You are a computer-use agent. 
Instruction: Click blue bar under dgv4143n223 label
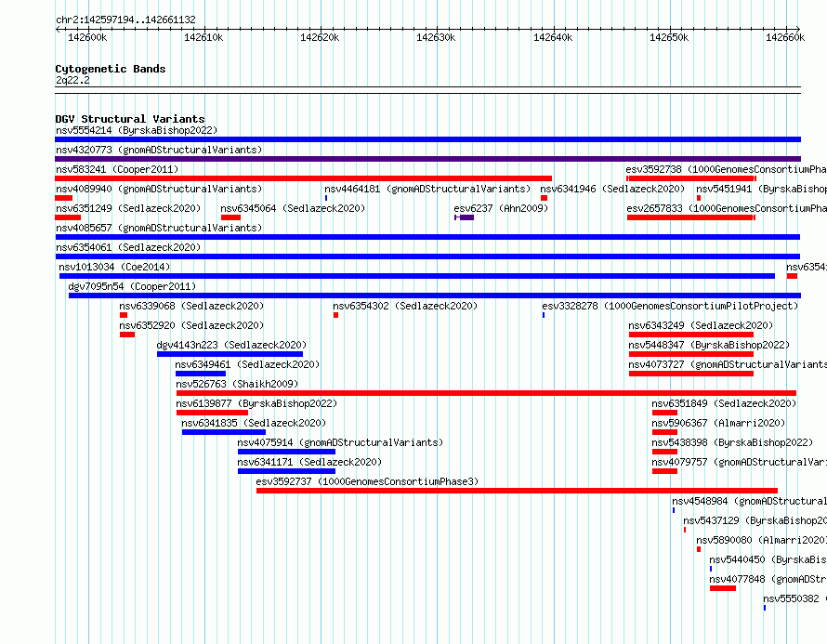(230, 354)
